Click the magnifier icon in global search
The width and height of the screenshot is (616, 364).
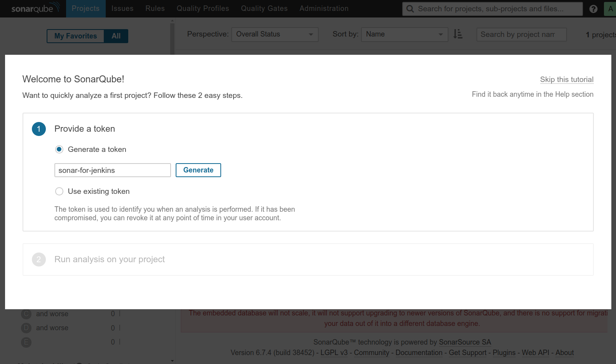(x=410, y=9)
